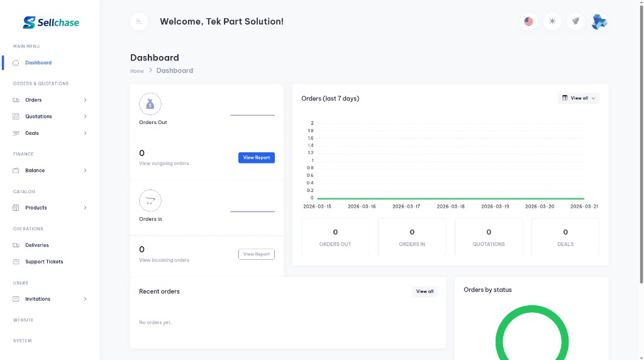Click the ORDERS OUT summary card
This screenshot has width=644, height=360.
pos(335,237)
